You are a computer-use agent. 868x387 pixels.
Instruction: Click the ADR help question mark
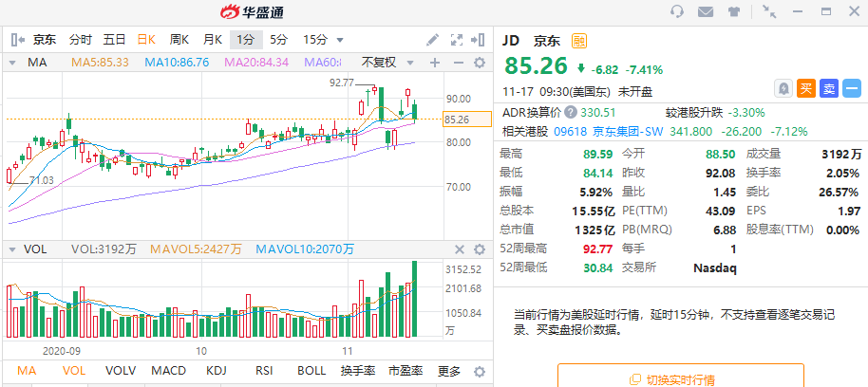point(570,112)
